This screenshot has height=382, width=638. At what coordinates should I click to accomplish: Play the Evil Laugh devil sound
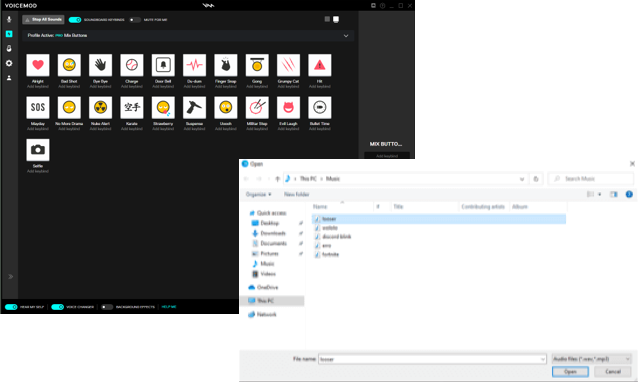point(288,107)
